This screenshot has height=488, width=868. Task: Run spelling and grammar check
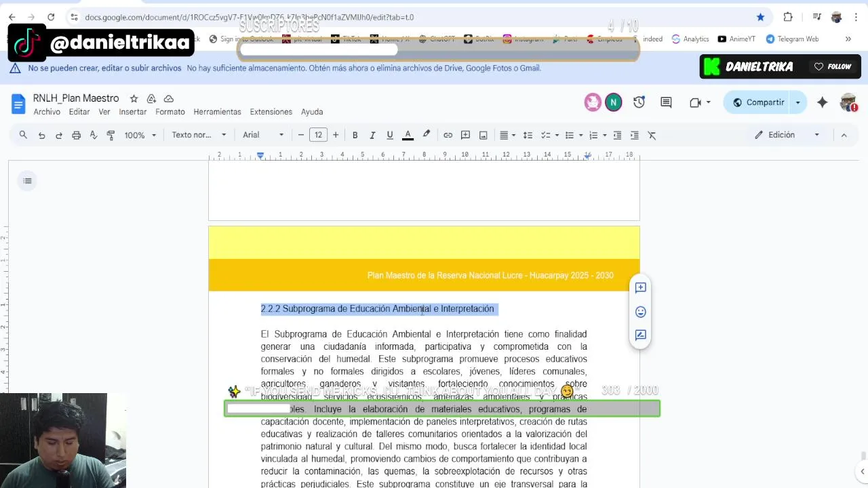point(94,135)
